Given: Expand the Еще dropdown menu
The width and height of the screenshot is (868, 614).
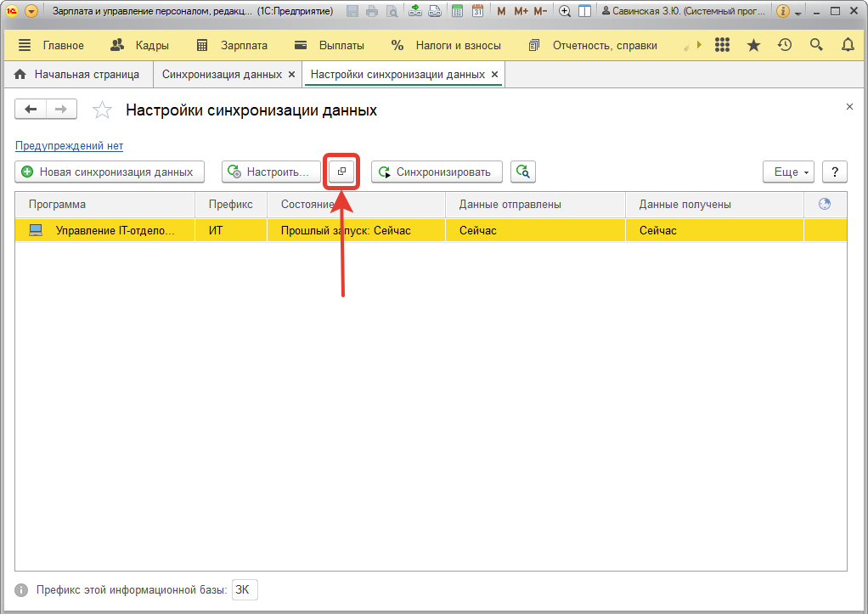Looking at the screenshot, I should pos(788,172).
